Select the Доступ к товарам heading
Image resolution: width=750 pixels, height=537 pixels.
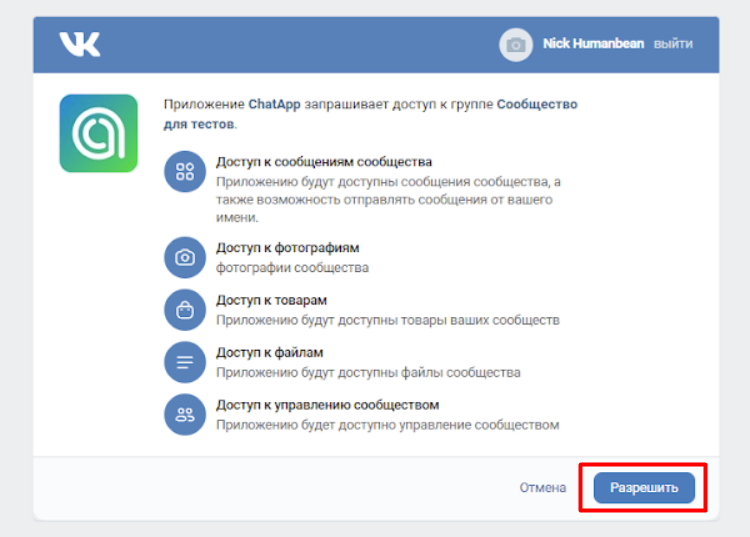(x=271, y=300)
